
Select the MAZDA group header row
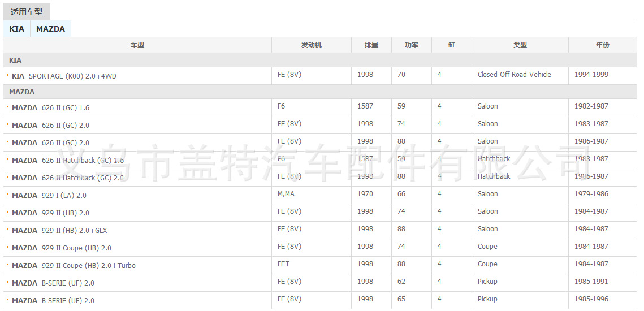(x=320, y=92)
